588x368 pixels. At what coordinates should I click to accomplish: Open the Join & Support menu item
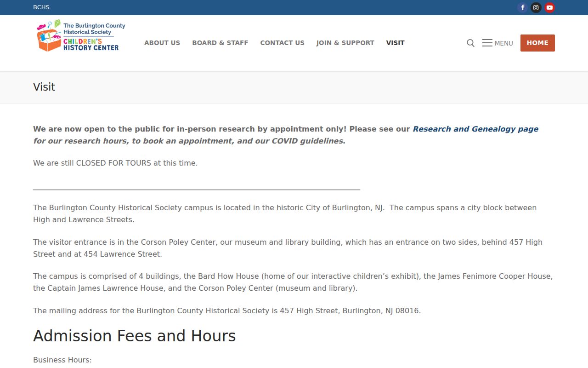[x=345, y=43]
